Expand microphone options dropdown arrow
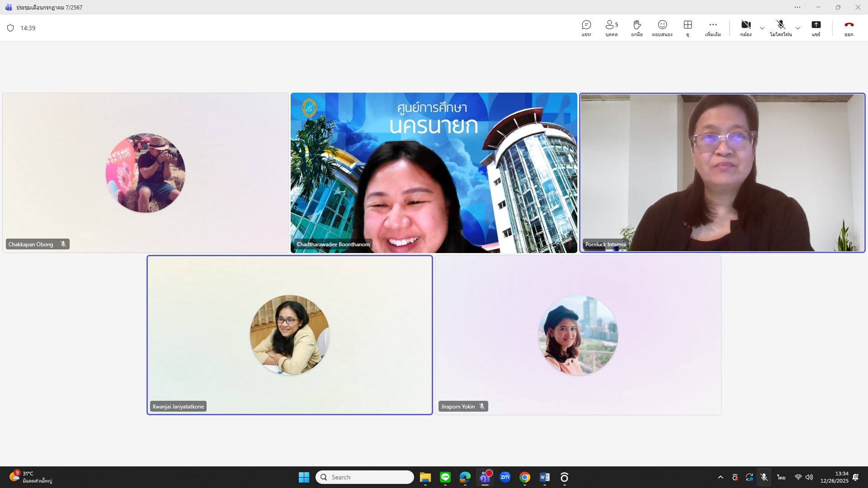The image size is (868, 488). 798,28
